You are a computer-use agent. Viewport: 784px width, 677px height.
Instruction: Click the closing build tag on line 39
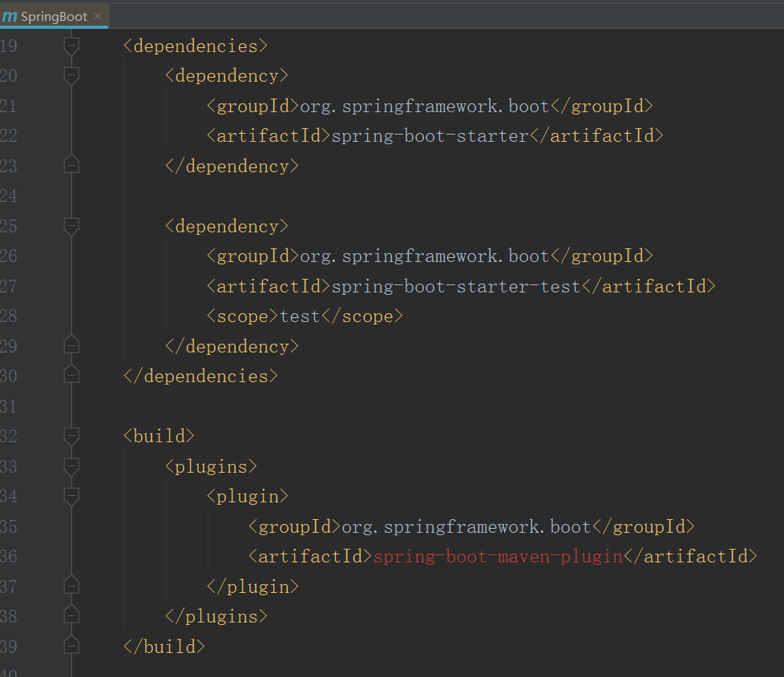pos(164,647)
